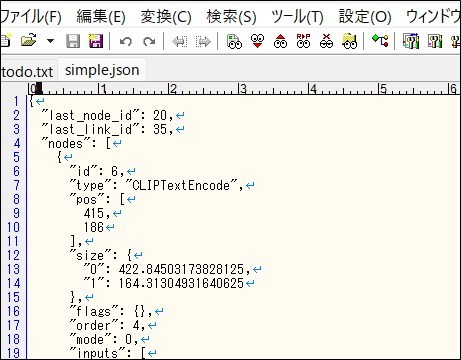Image resolution: width=461 pixels, height=360 pixels.
Task: Click the "nodes" key text
Action: [66, 143]
